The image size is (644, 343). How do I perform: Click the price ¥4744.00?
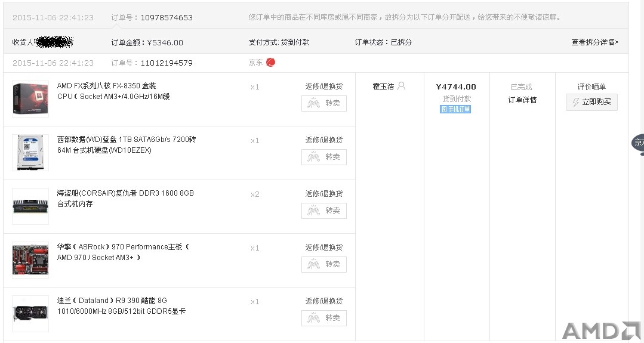456,86
